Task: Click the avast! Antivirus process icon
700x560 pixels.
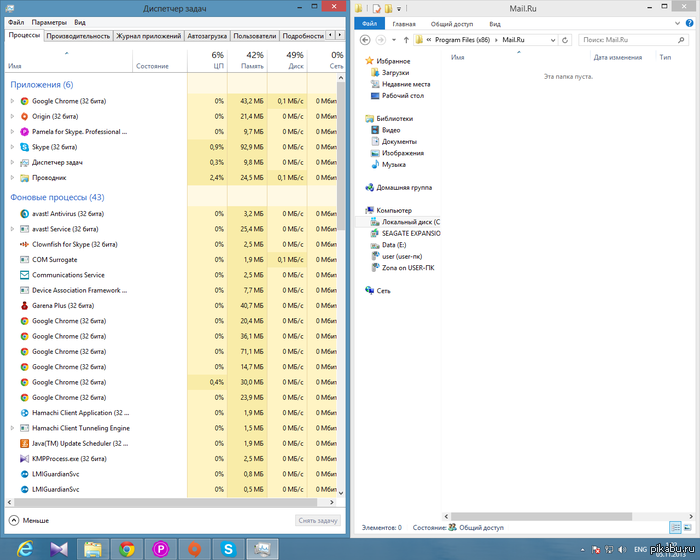Action: click(23, 214)
